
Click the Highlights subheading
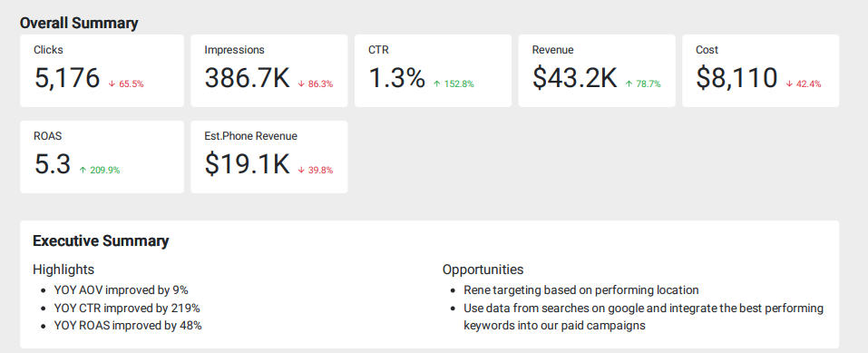63,270
